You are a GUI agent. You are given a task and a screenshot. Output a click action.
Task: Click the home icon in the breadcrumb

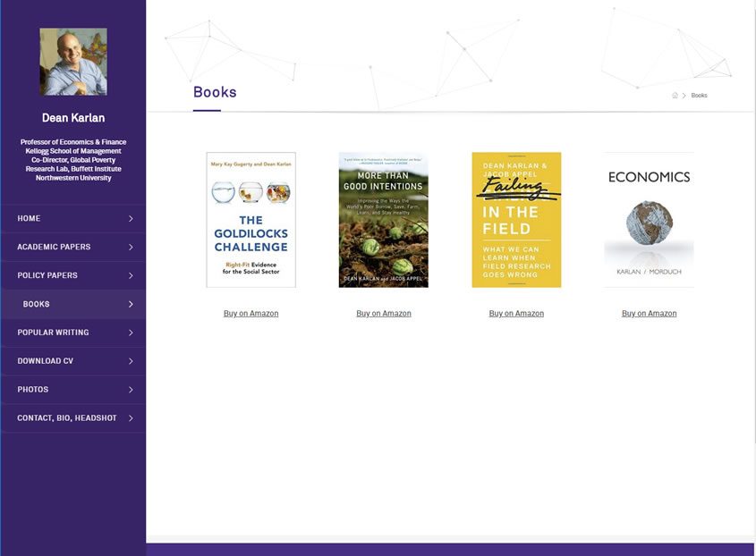click(675, 96)
